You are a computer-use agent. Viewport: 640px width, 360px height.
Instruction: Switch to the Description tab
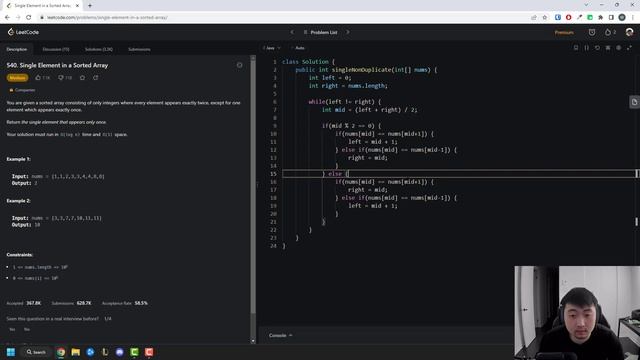pos(17,49)
